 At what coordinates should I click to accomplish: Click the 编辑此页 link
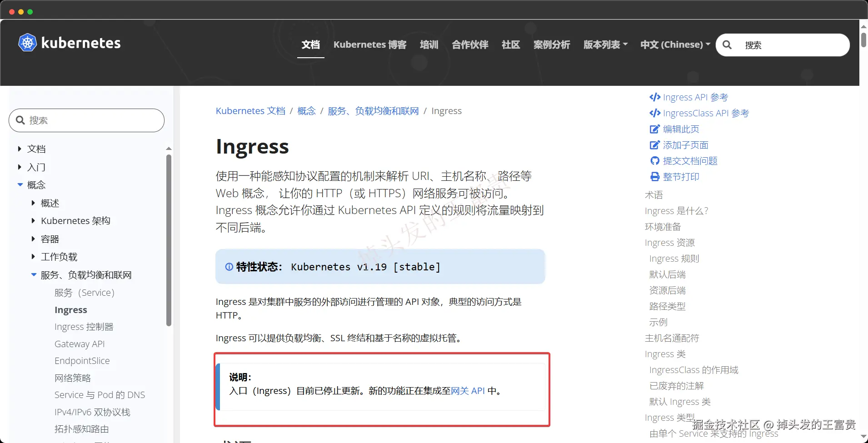coord(681,129)
